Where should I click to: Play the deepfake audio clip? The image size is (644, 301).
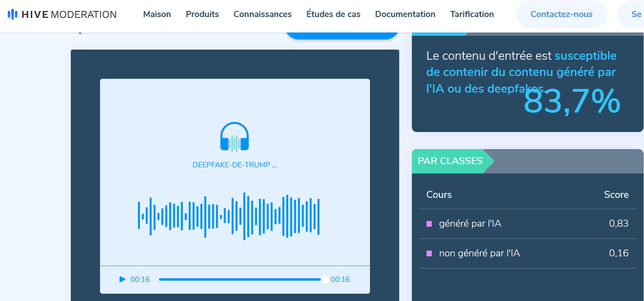(122, 279)
